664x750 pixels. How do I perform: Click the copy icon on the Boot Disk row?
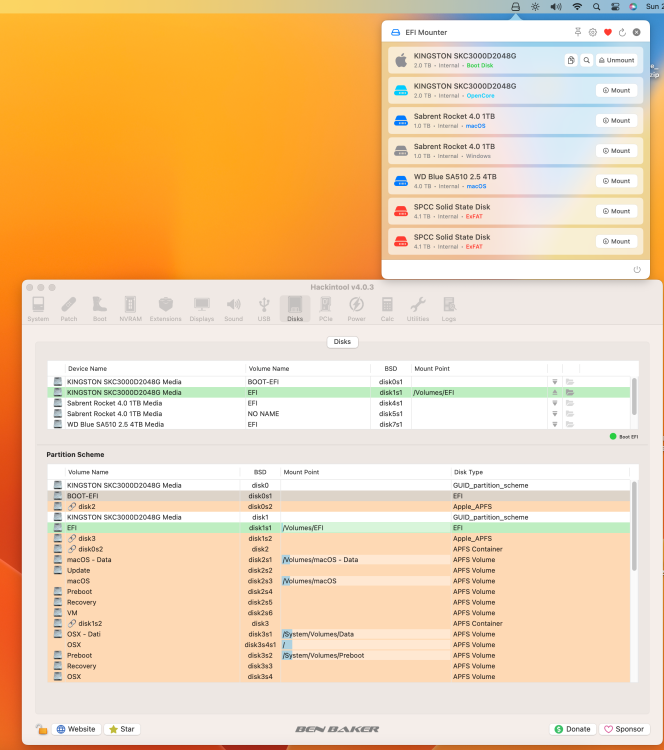pyautogui.click(x=571, y=60)
